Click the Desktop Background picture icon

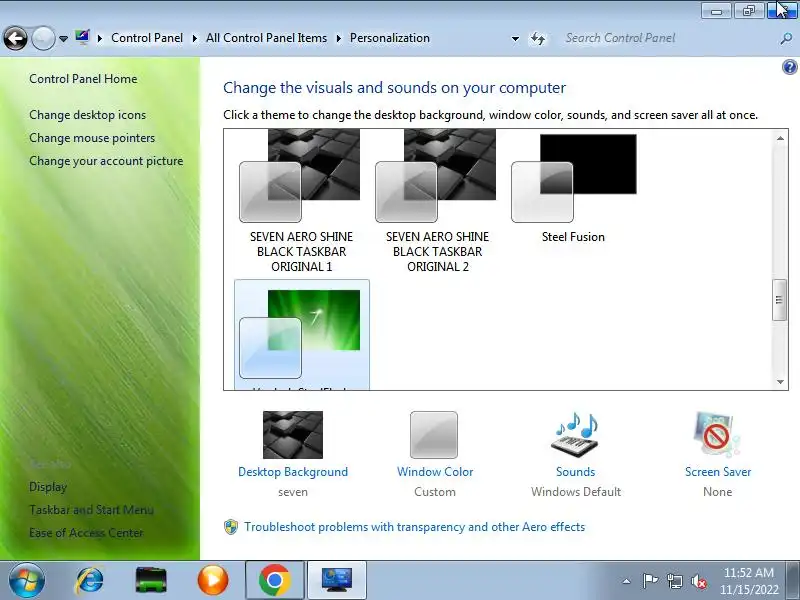coord(293,435)
